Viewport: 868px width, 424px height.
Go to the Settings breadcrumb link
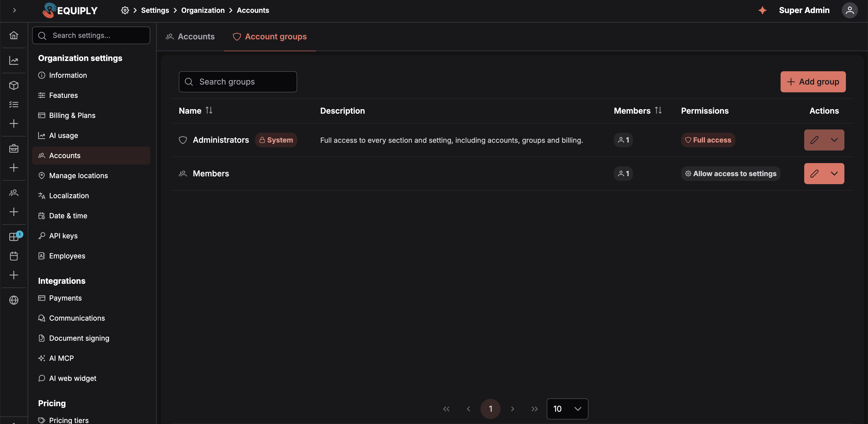155,11
